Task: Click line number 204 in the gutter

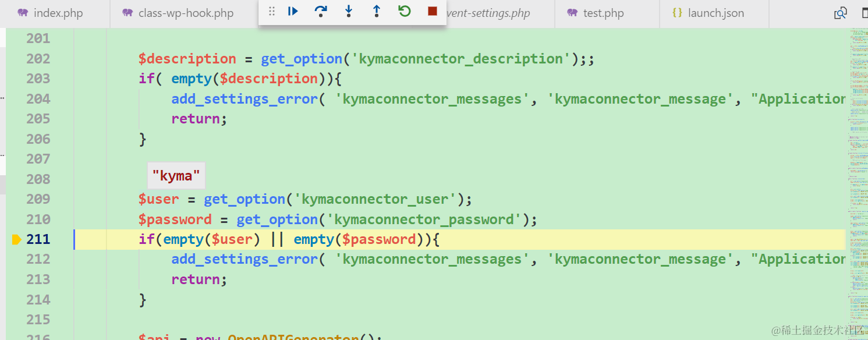Action: click(38, 99)
